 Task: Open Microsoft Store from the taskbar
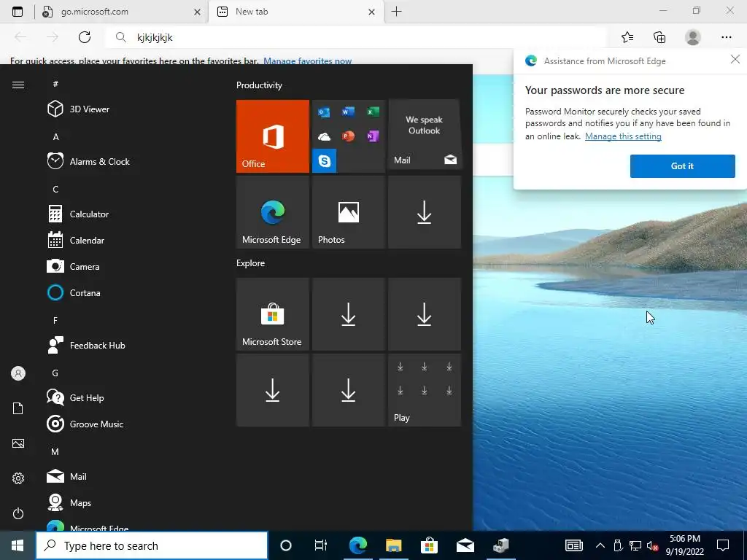coord(429,545)
